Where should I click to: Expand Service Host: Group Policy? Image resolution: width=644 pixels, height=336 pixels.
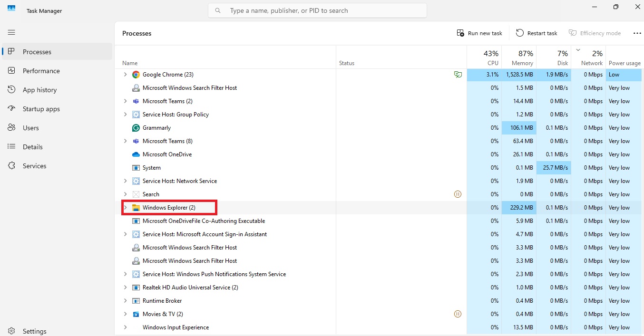point(126,115)
